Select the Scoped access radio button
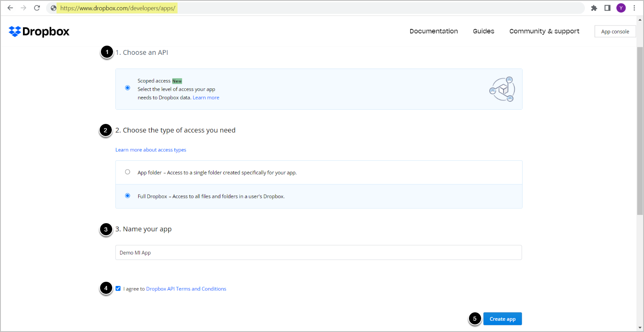644x332 pixels. [128, 88]
